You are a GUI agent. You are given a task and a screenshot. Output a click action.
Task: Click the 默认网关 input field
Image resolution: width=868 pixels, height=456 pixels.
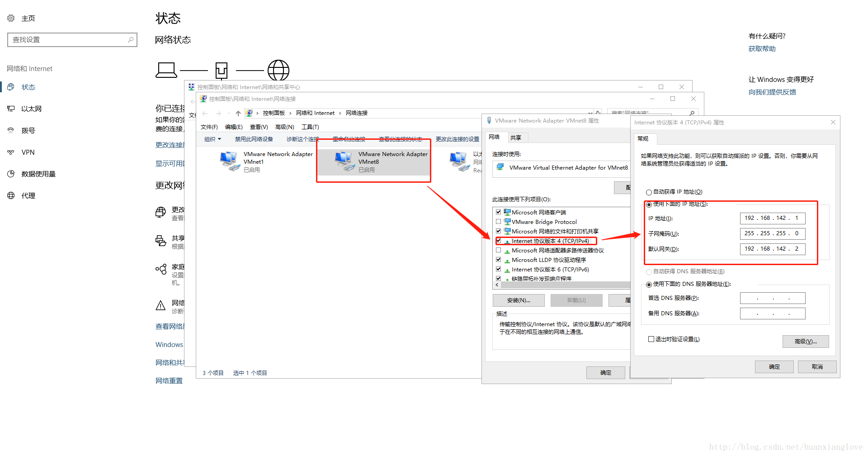click(773, 249)
